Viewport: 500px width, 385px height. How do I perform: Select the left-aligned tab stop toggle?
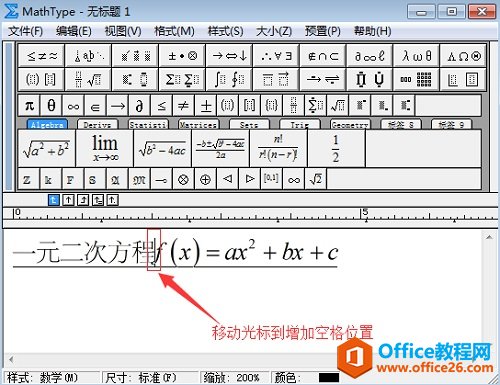pos(53,200)
